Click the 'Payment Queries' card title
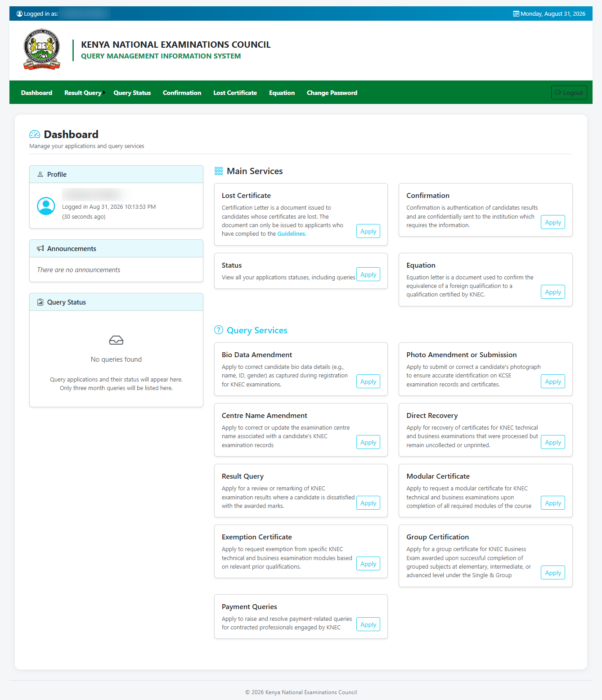Screen dimensions: 602x700 (x=249, y=607)
